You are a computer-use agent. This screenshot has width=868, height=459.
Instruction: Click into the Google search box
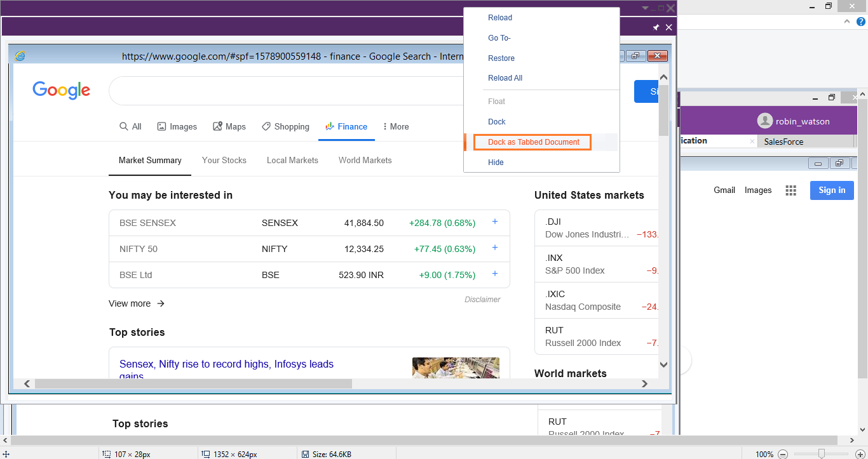coord(286,91)
